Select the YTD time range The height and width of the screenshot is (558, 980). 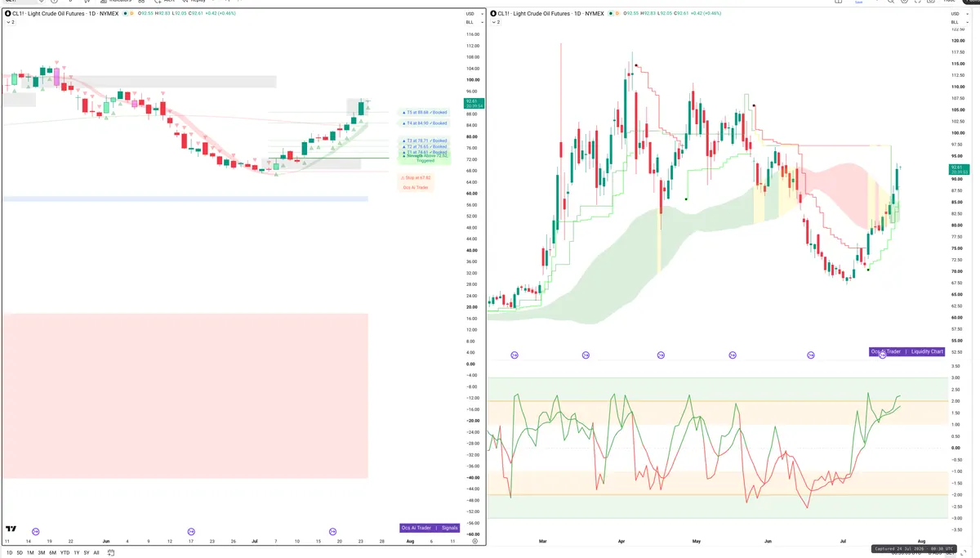(65, 553)
